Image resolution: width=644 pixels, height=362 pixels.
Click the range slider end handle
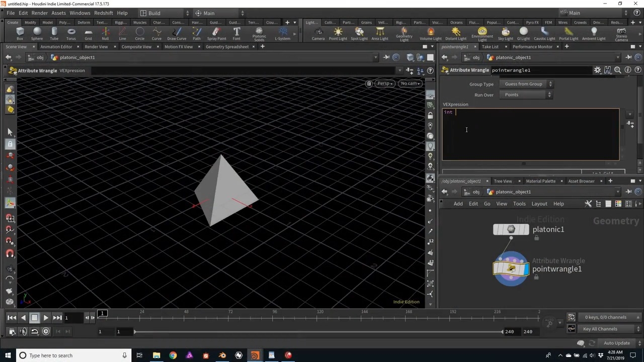point(502,331)
